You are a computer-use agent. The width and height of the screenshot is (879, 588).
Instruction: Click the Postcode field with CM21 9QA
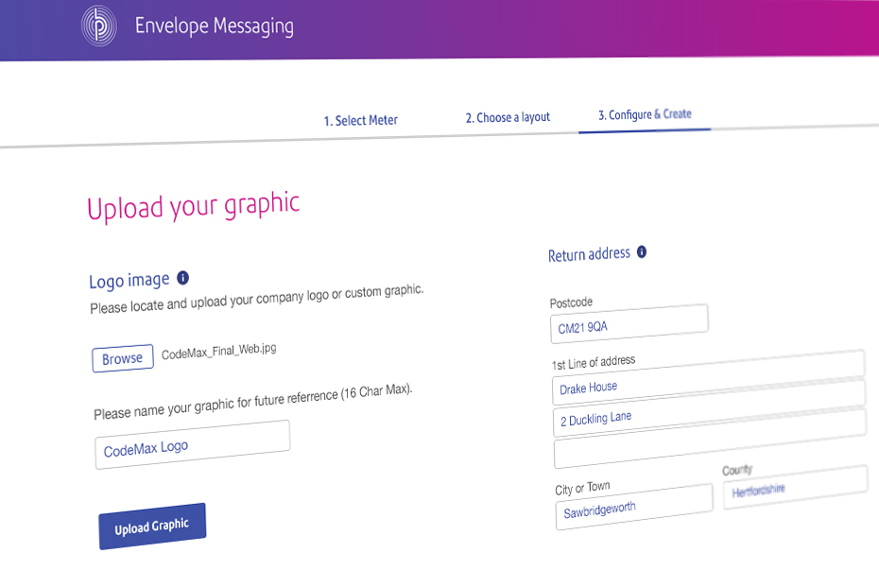coord(629,324)
